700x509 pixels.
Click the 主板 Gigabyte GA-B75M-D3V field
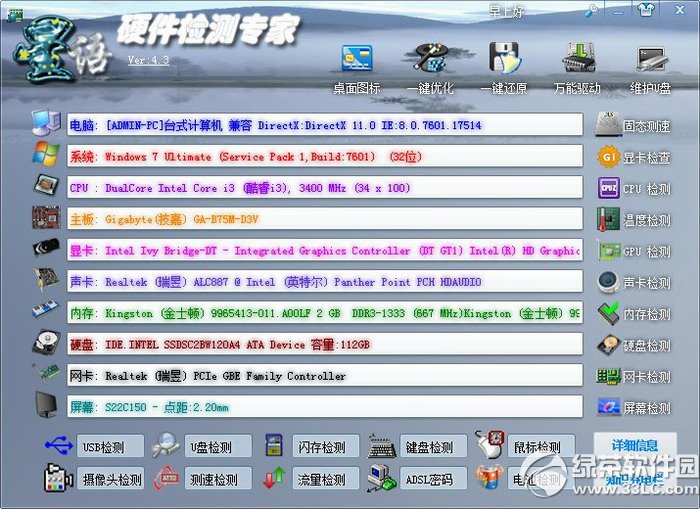tap(325, 218)
